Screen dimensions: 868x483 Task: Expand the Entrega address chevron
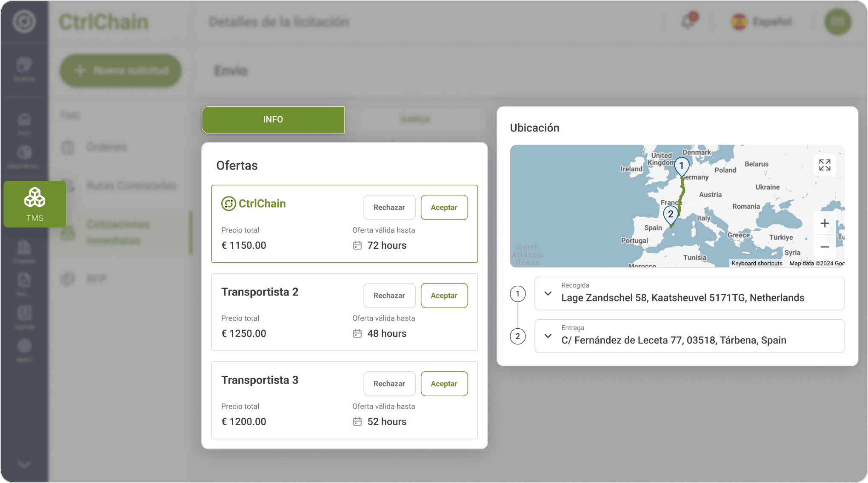coord(548,336)
